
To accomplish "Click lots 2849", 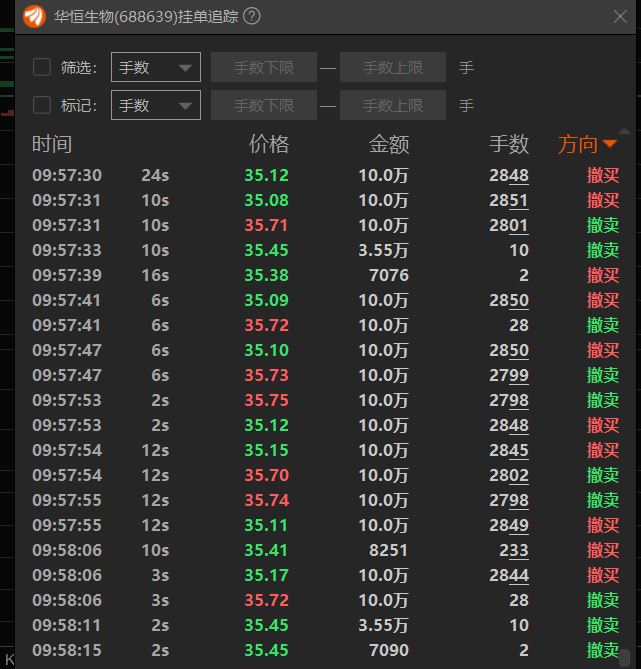I will [x=509, y=526].
